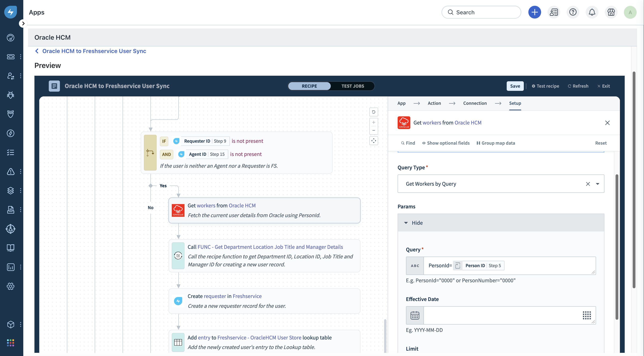Expand the left sidebar chevron
This screenshot has height=356, width=644.
(x=23, y=24)
